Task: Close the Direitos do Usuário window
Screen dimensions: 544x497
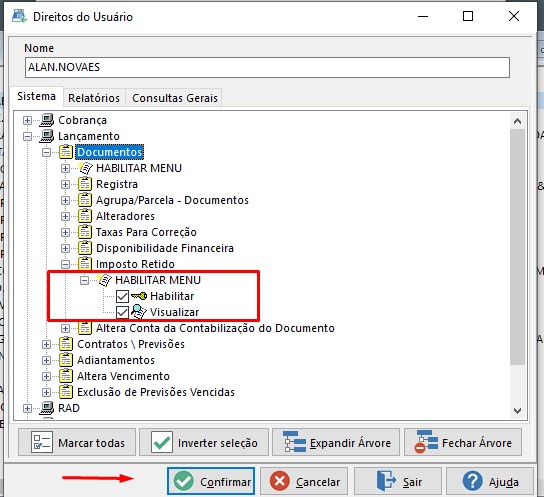Action: click(514, 16)
